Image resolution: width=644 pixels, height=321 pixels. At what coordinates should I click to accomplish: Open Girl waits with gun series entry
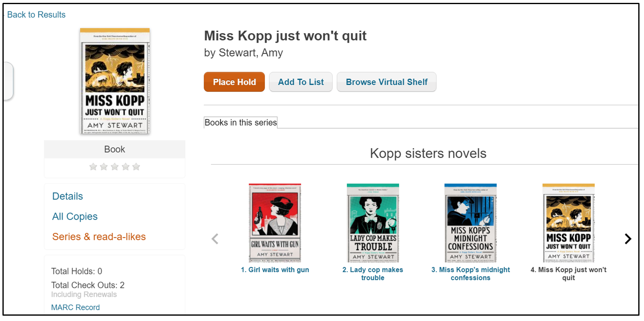pyautogui.click(x=275, y=269)
